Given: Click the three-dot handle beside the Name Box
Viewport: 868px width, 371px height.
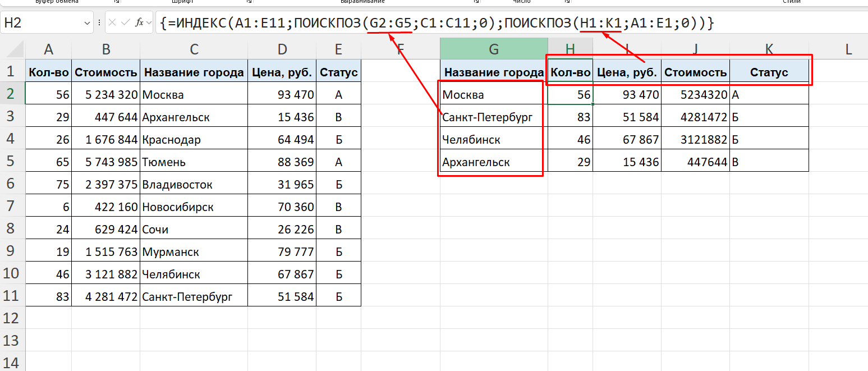Looking at the screenshot, I should click(99, 23).
